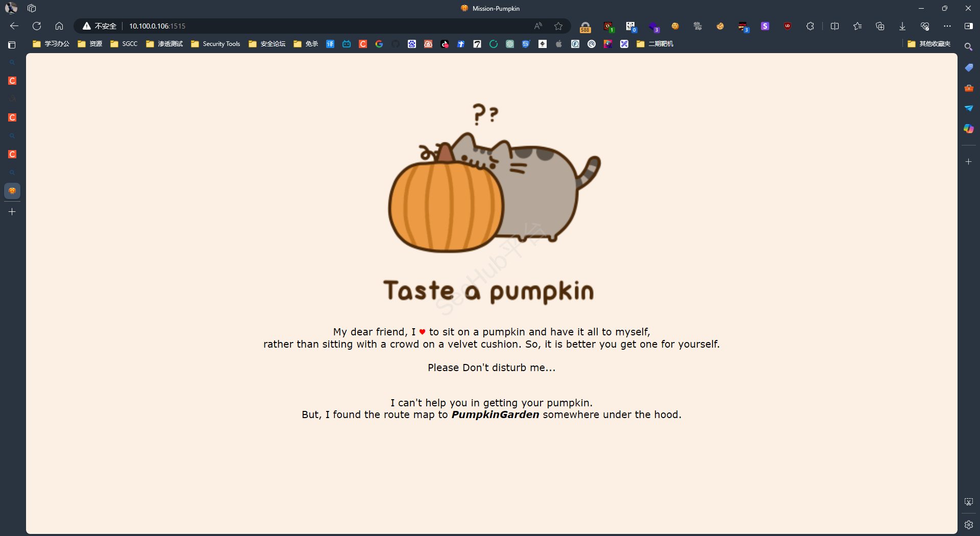Image resolution: width=980 pixels, height=536 pixels.
Task: Open the sidebar search icon
Action: click(968, 47)
